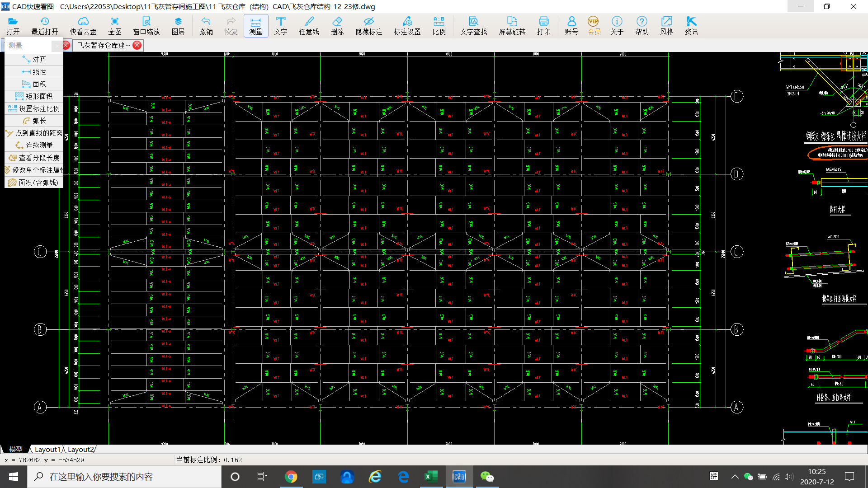
Task: Open the 图层 layers manager
Action: tap(178, 26)
